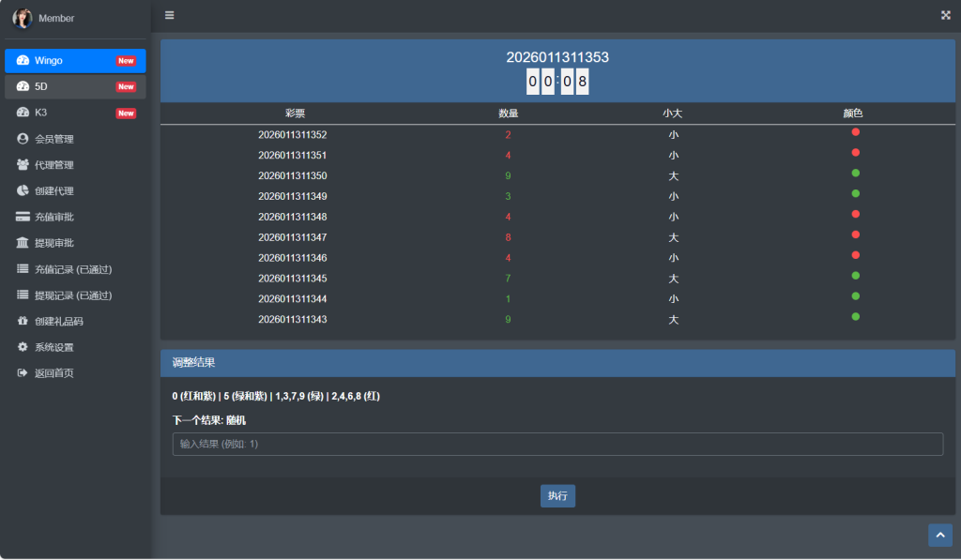This screenshot has height=560, width=961.
Task: Open 提现记录 (已通过) menu item
Action: (73, 295)
